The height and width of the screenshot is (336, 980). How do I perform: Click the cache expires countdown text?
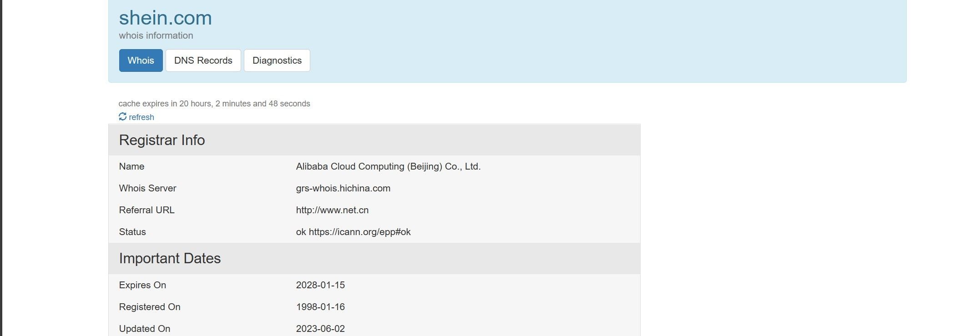click(214, 104)
